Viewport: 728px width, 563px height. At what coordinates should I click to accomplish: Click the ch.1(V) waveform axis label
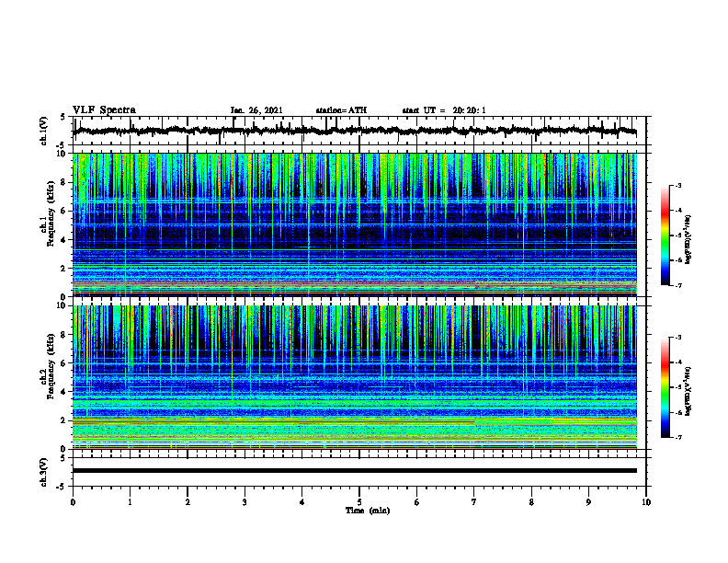point(43,131)
